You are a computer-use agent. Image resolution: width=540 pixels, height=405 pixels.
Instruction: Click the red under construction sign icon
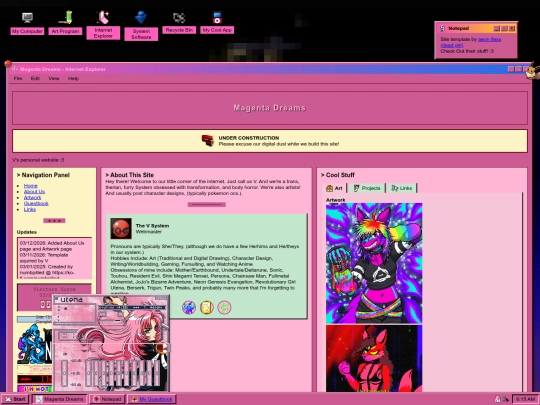[x=208, y=141]
